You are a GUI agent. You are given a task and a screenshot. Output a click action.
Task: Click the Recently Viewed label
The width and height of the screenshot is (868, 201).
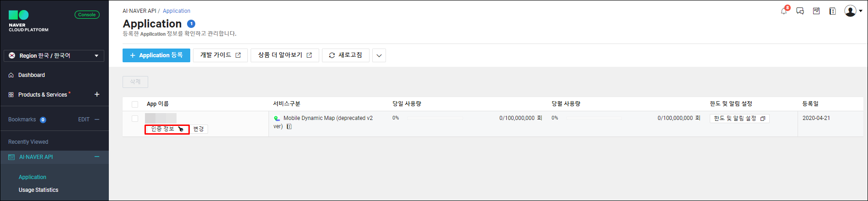(x=28, y=142)
